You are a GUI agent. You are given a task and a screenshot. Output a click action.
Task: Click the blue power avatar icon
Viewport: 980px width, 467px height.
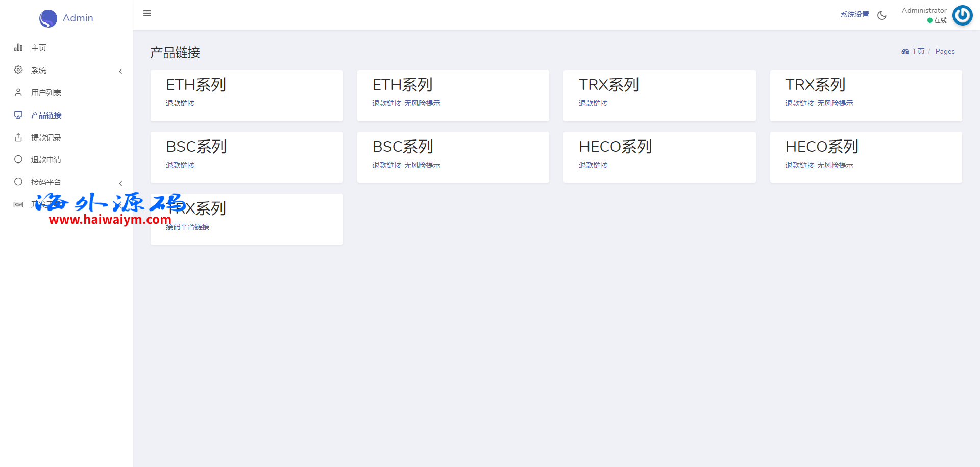(962, 15)
